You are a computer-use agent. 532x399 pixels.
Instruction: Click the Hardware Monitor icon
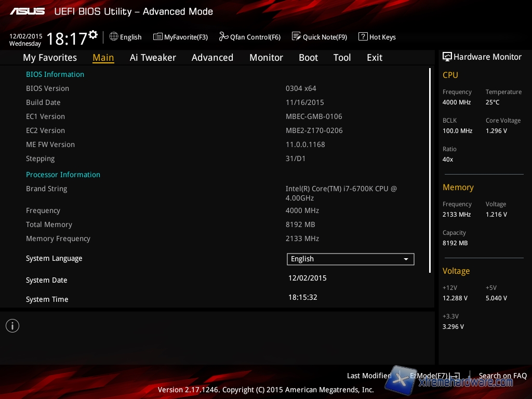click(447, 57)
